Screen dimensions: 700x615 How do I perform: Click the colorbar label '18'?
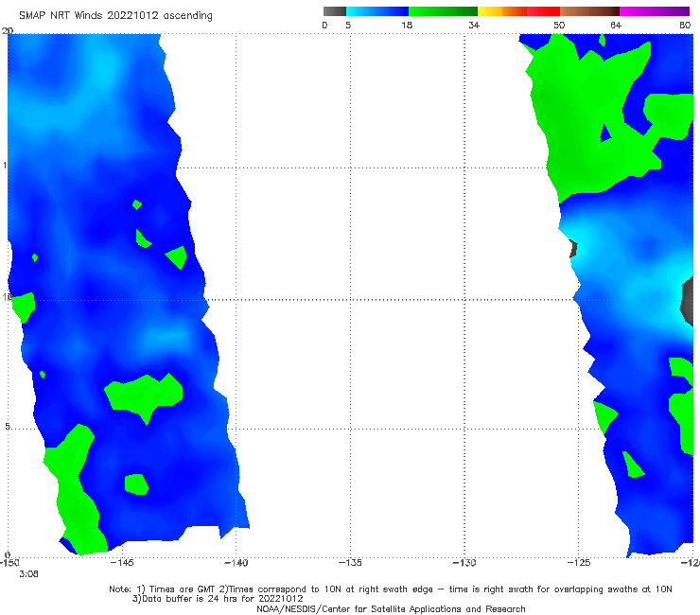(x=407, y=25)
